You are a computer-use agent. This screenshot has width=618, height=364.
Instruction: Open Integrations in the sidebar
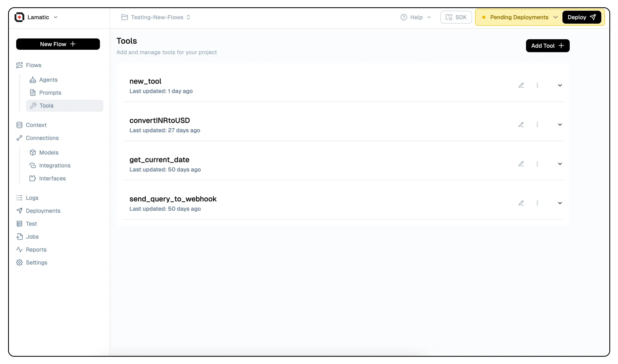coord(54,166)
